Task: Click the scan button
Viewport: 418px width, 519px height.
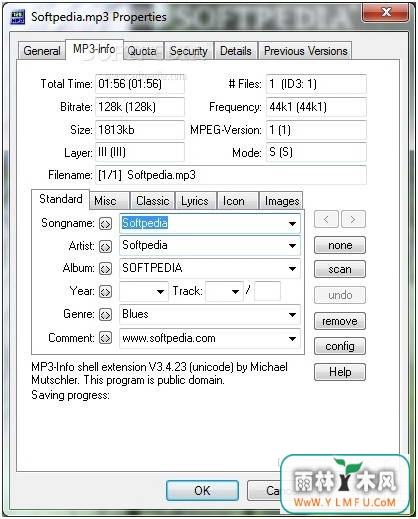Action: click(340, 269)
